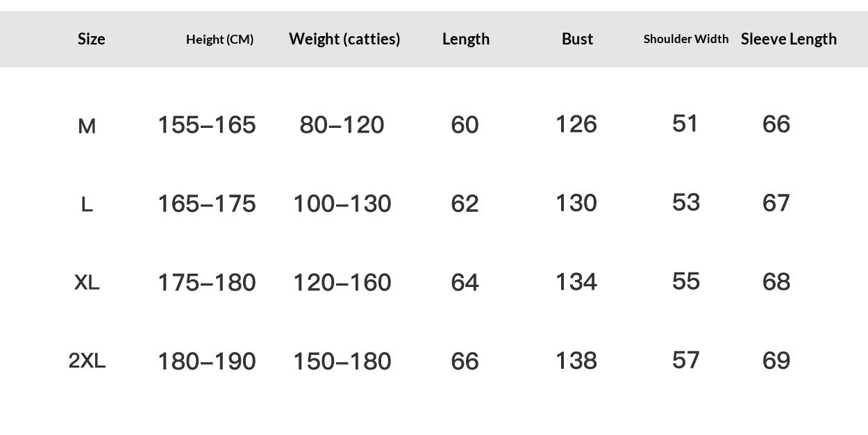Click the Shoulder Width header
Screen dimensions: 868x435
pos(686,39)
